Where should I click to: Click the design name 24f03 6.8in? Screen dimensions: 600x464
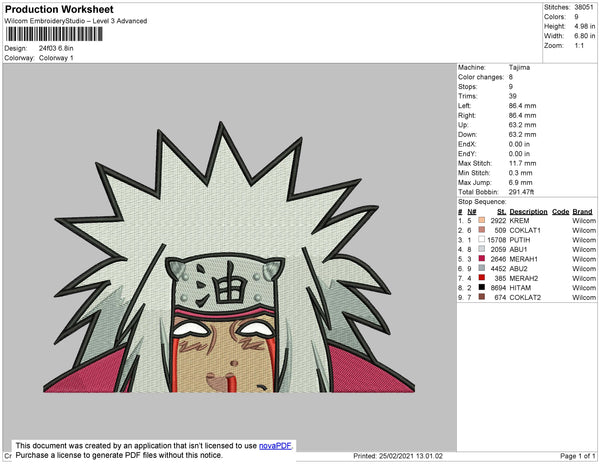click(56, 48)
